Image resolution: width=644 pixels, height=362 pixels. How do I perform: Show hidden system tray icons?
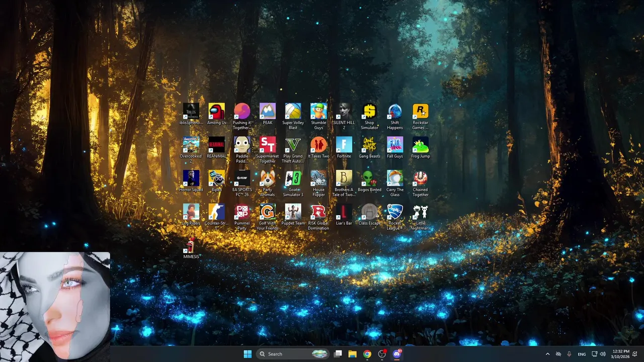(x=547, y=354)
